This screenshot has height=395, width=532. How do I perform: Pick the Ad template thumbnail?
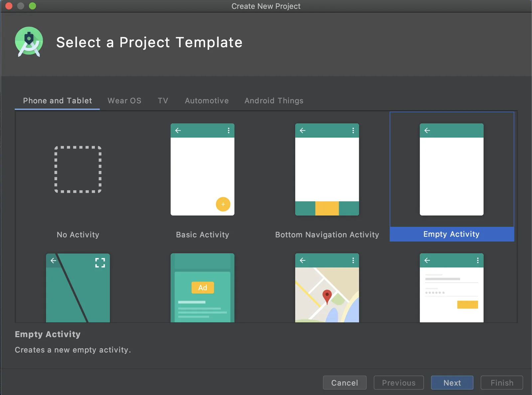(x=202, y=288)
